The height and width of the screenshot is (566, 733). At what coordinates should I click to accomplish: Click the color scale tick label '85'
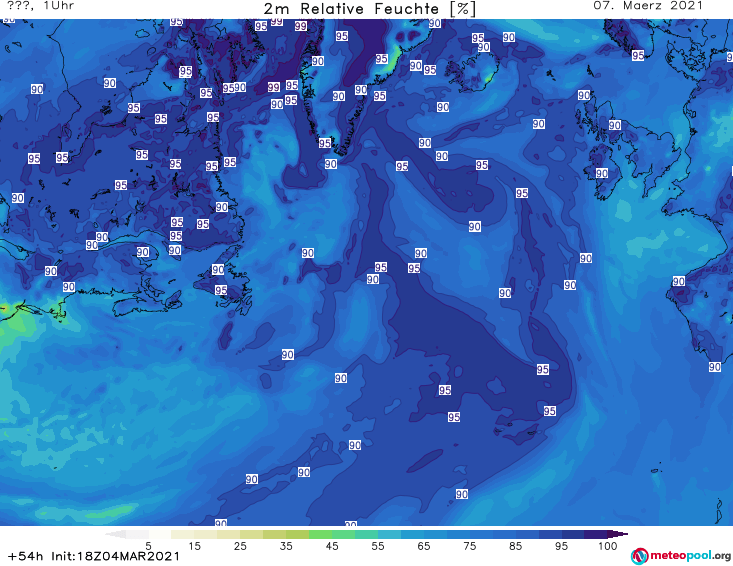coord(516,546)
